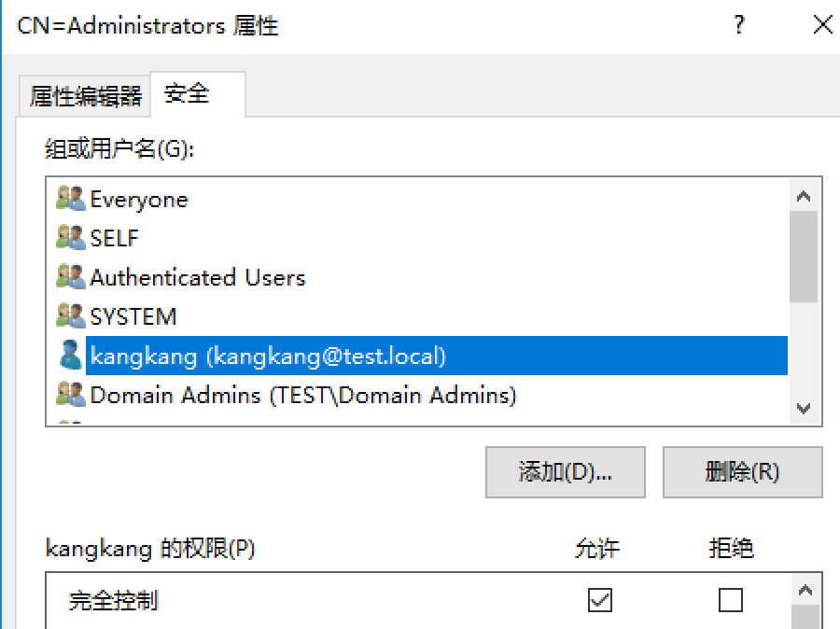Image resolution: width=840 pixels, height=629 pixels.
Task: Click the help question mark icon
Action: point(739,25)
